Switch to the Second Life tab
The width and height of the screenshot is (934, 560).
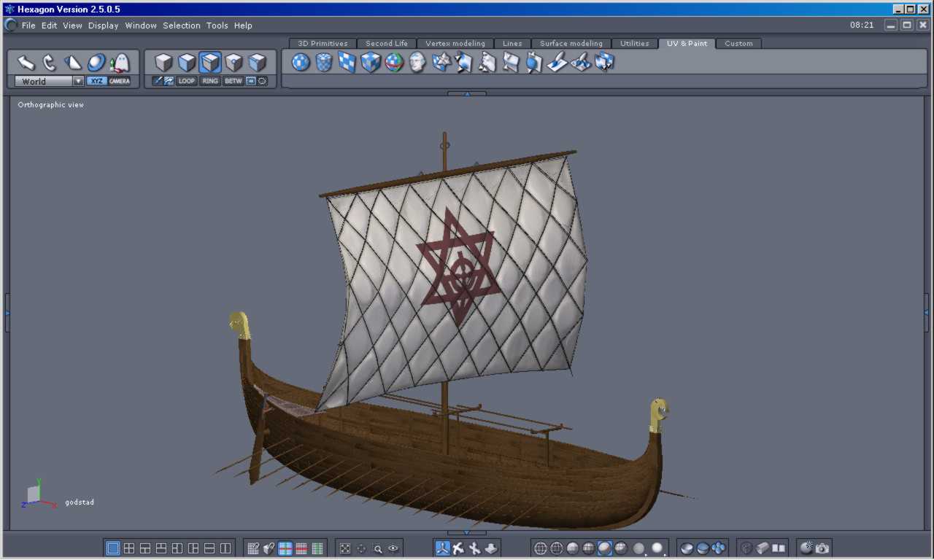click(387, 44)
